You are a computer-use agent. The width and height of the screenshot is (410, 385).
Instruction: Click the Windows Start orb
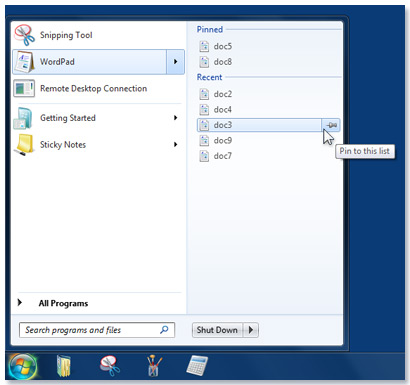tap(23, 366)
